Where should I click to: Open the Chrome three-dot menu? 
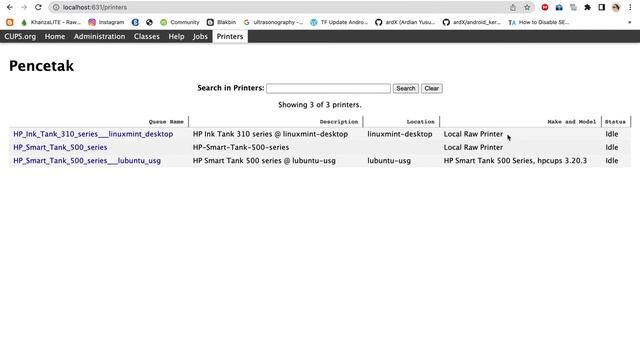(x=630, y=7)
